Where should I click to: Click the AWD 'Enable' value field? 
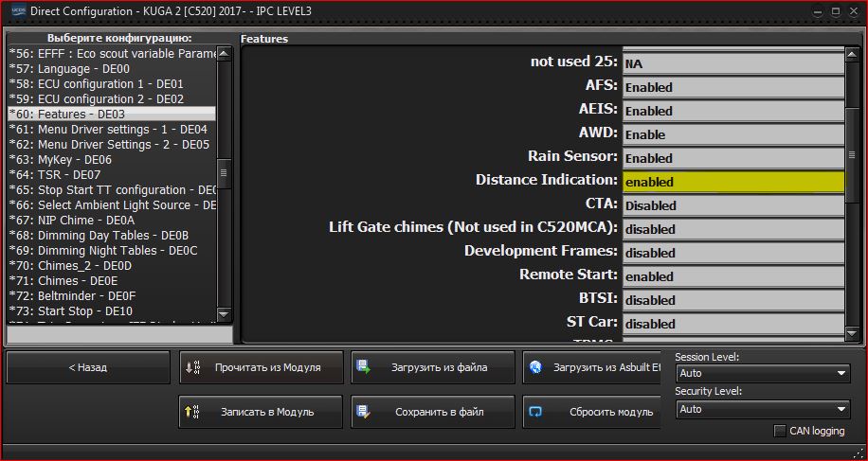(x=732, y=134)
